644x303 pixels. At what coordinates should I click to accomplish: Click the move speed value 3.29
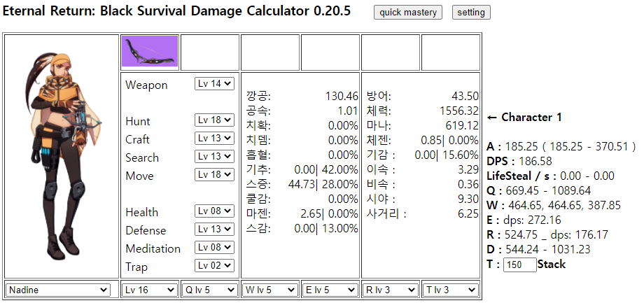(x=468, y=169)
